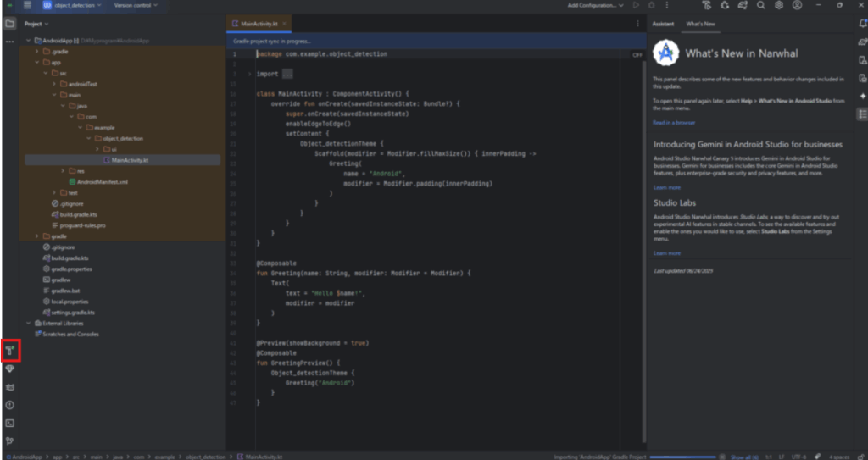Open Device Manager in the right sidebar

coord(862,60)
